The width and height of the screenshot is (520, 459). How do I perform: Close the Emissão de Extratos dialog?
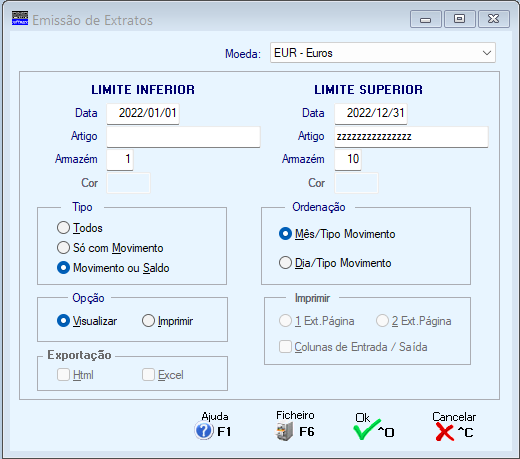(494, 19)
